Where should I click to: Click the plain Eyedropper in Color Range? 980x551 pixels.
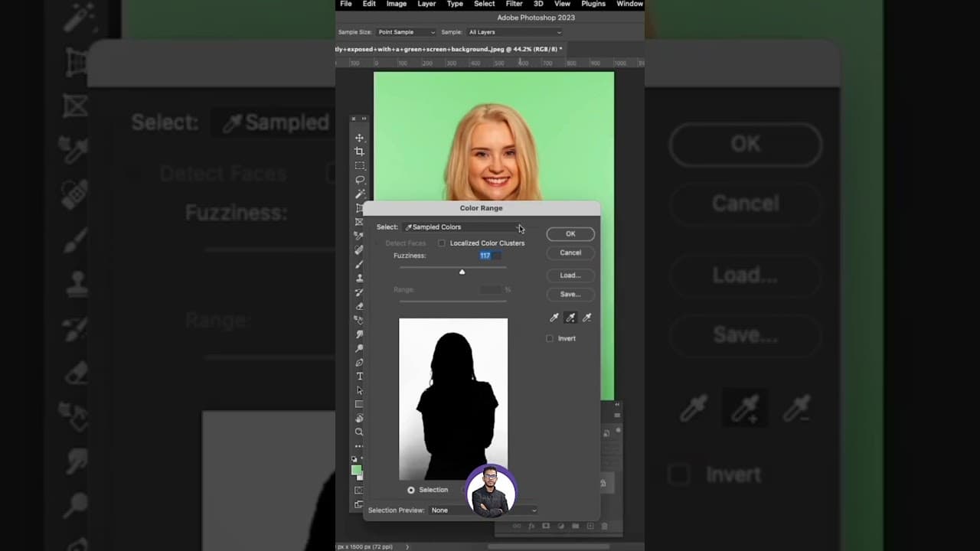click(x=554, y=318)
